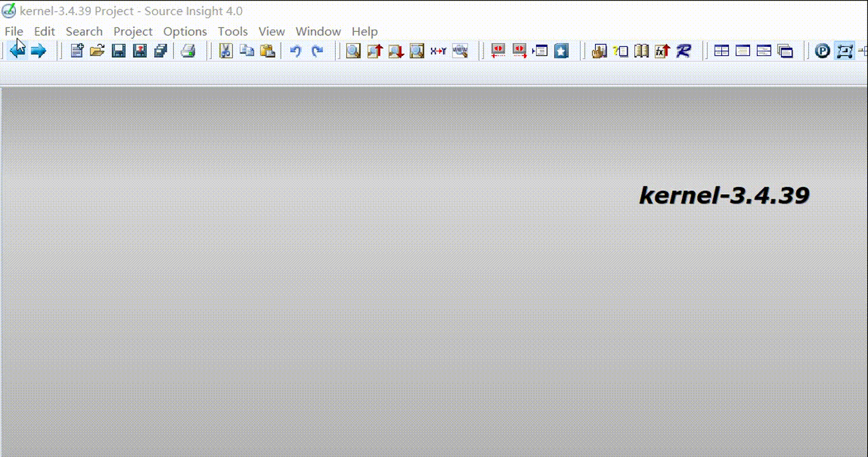This screenshot has width=868, height=457.
Task: Click the WWW web search icon
Action: [460, 51]
